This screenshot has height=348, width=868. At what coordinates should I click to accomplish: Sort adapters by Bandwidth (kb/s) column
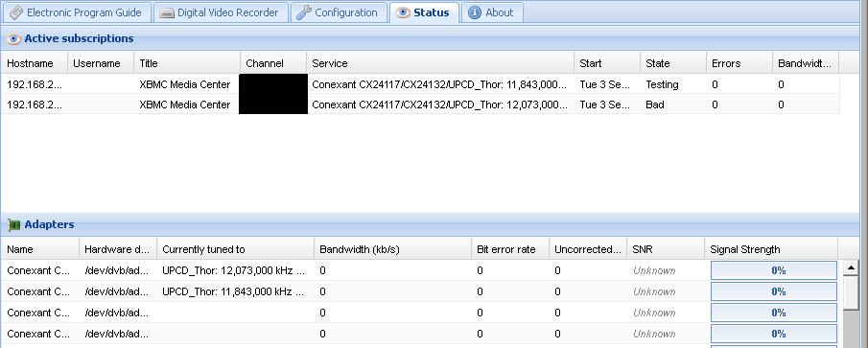click(x=393, y=249)
